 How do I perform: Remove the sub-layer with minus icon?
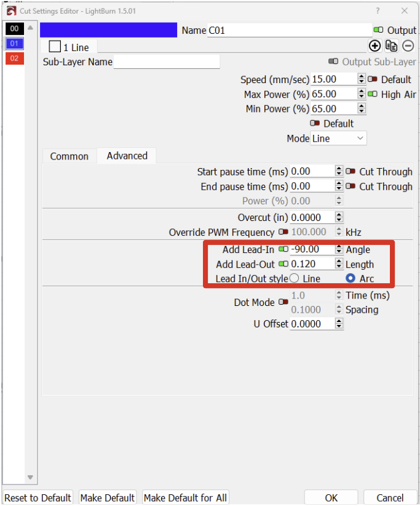tap(408, 46)
